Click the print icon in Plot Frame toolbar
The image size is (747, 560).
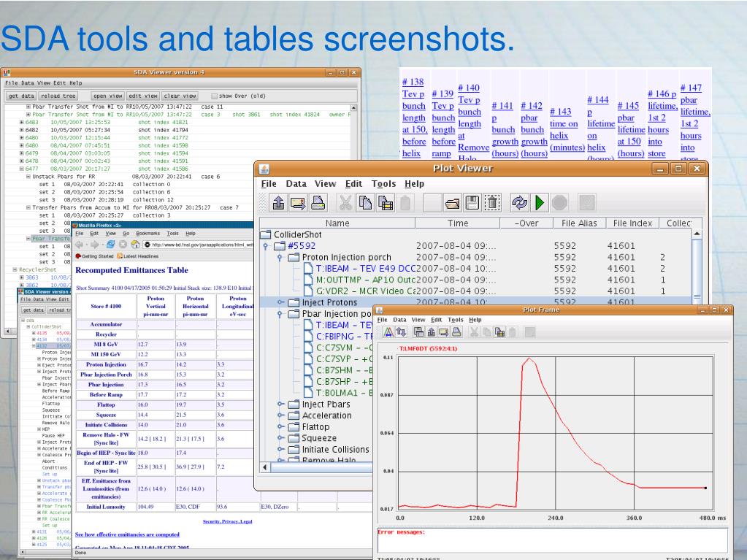(456, 332)
